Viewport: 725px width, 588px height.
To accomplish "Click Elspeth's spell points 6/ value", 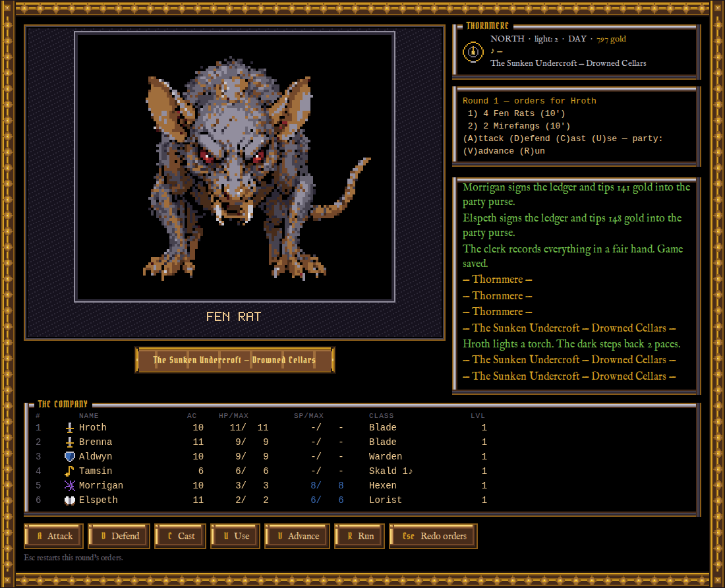I will pyautogui.click(x=316, y=500).
